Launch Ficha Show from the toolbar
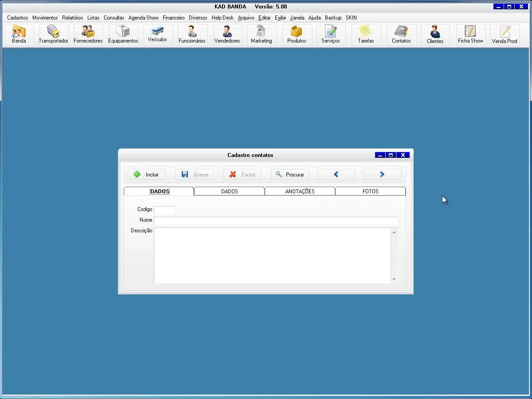Screen dimensions: 532x399 (470, 35)
